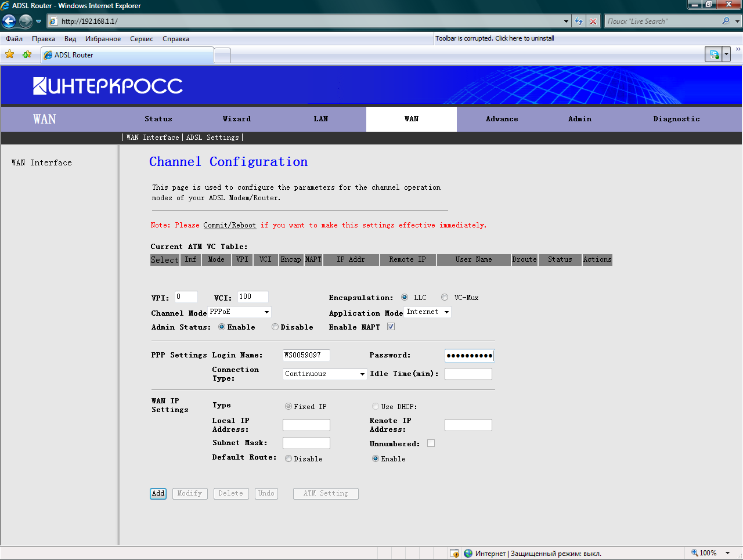
Task: Click the Add button
Action: tap(158, 494)
